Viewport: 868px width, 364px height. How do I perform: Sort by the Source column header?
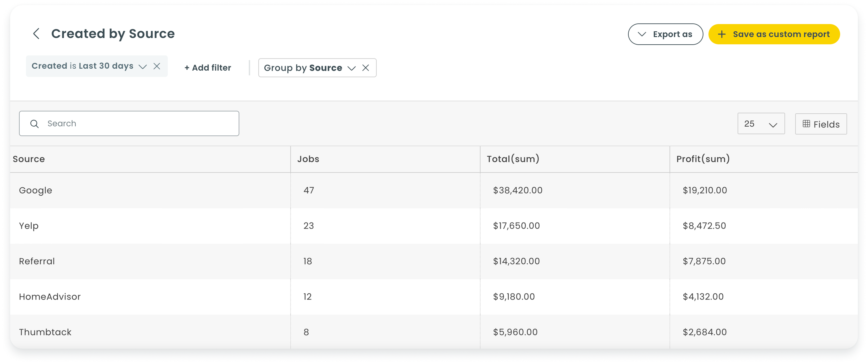28,159
